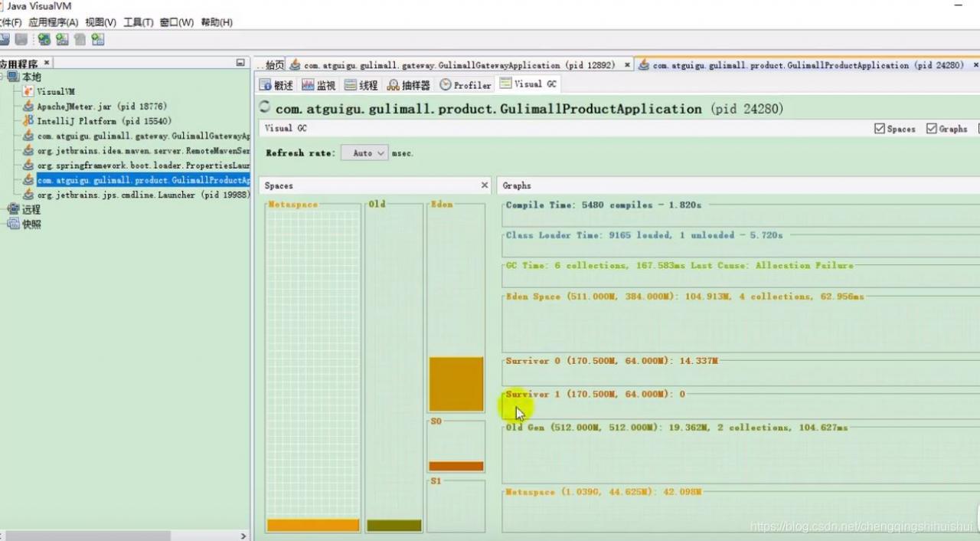This screenshot has width=980, height=541.
Task: Select ApacheJMeter.jar (pid 18776) in the tree
Action: [102, 107]
